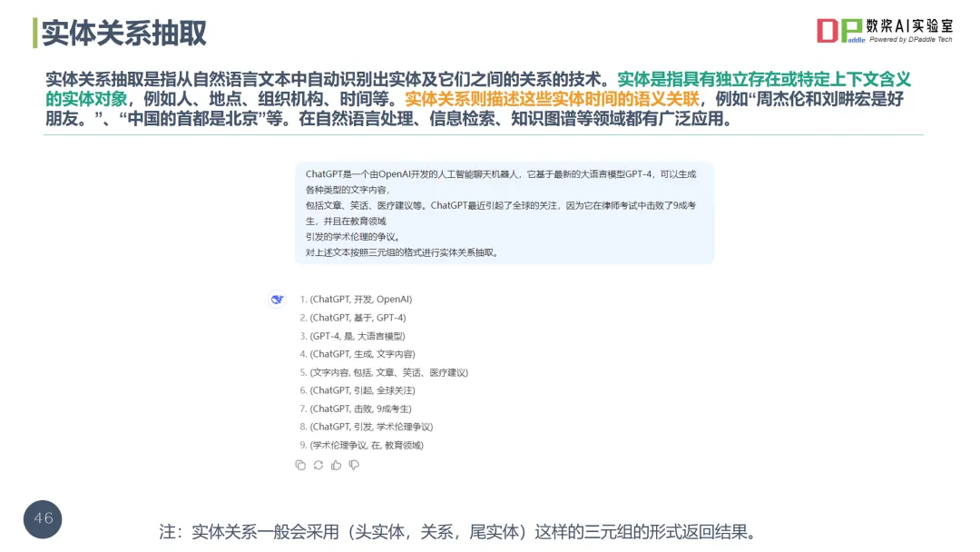Image resolution: width=980 pixels, height=552 pixels.
Task: Click the slide number 46 badge
Action: 44,519
